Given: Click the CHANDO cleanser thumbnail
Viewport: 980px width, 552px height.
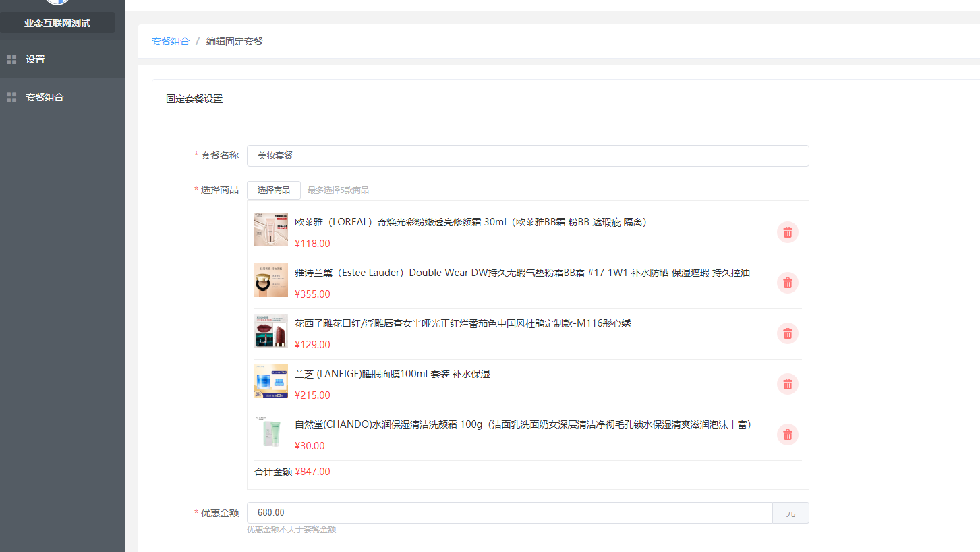Looking at the screenshot, I should (271, 432).
